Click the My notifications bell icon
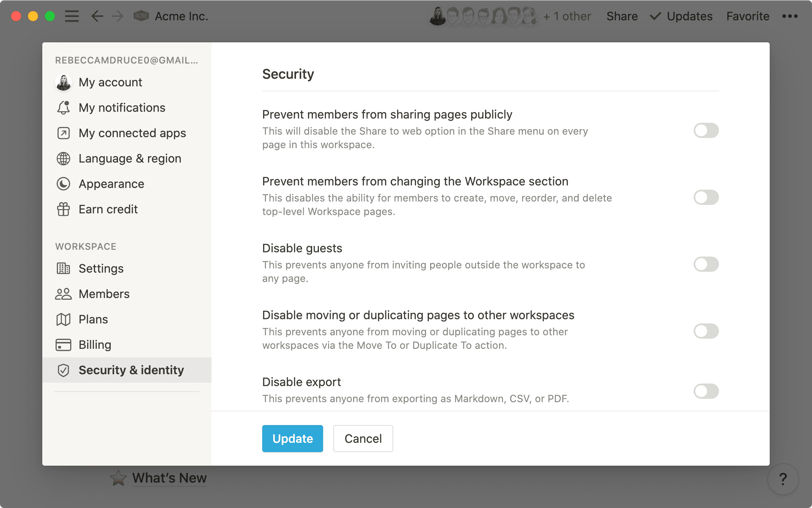This screenshot has width=812, height=508. click(x=63, y=108)
